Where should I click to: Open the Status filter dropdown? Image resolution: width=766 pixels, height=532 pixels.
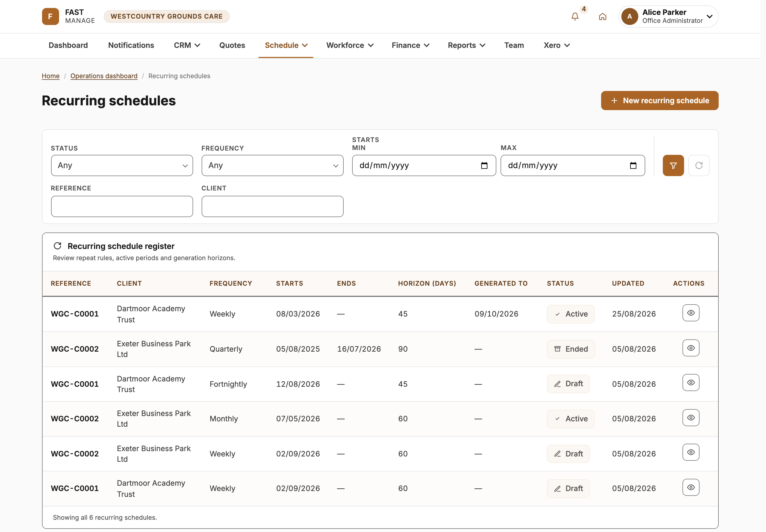pyautogui.click(x=122, y=165)
